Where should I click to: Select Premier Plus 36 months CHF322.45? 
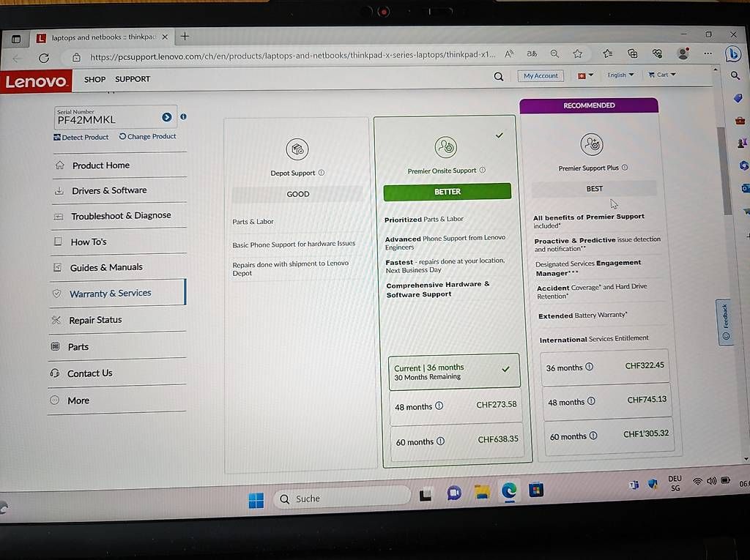point(604,367)
